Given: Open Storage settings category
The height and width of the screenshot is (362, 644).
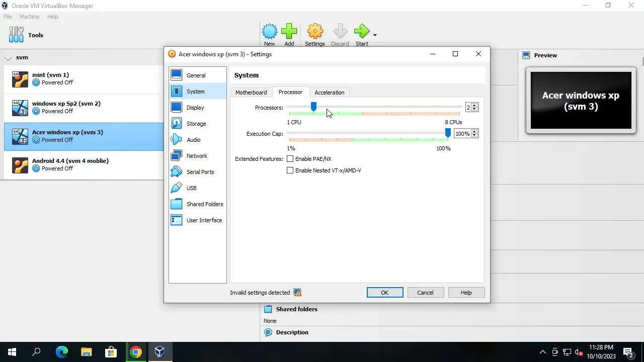Looking at the screenshot, I should pos(197,124).
